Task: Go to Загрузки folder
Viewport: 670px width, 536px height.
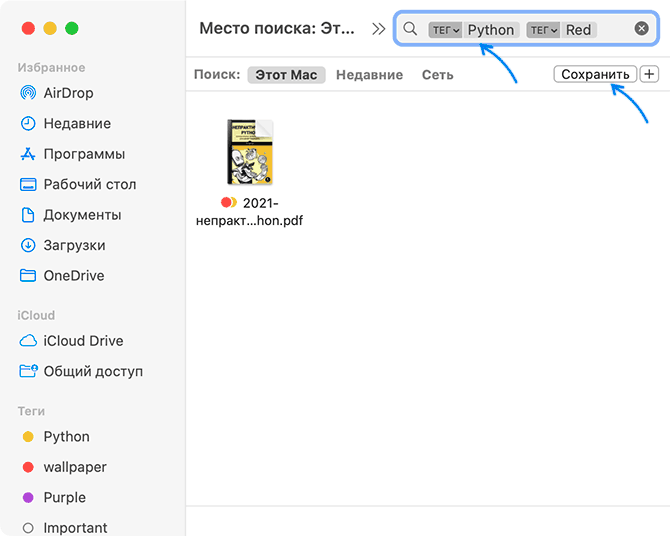Action: point(74,245)
